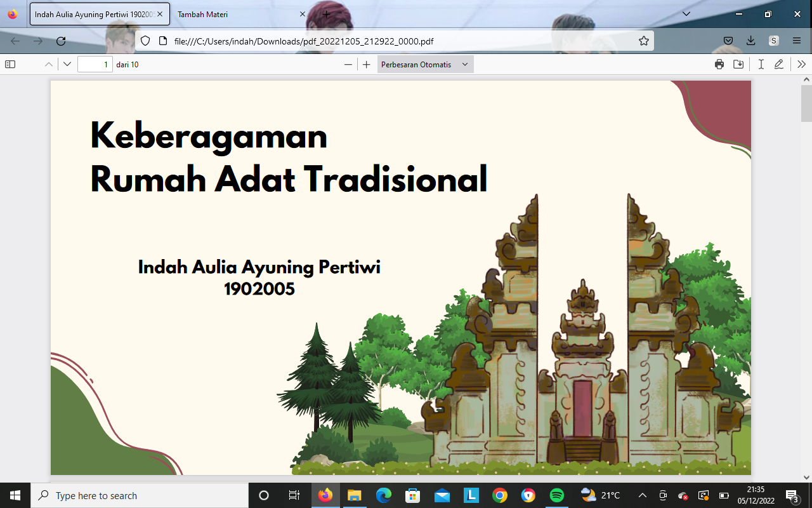Save the PDF with the download icon
This screenshot has height=508, width=812.
pyautogui.click(x=738, y=64)
